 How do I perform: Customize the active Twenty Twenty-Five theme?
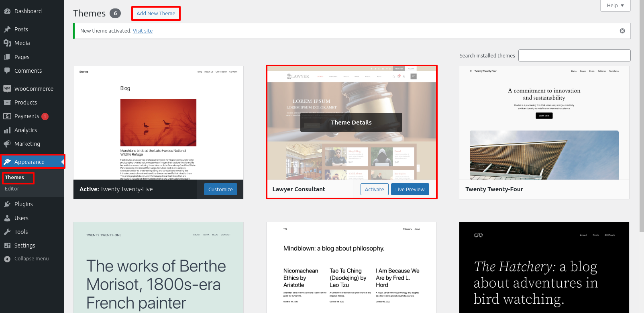click(220, 189)
